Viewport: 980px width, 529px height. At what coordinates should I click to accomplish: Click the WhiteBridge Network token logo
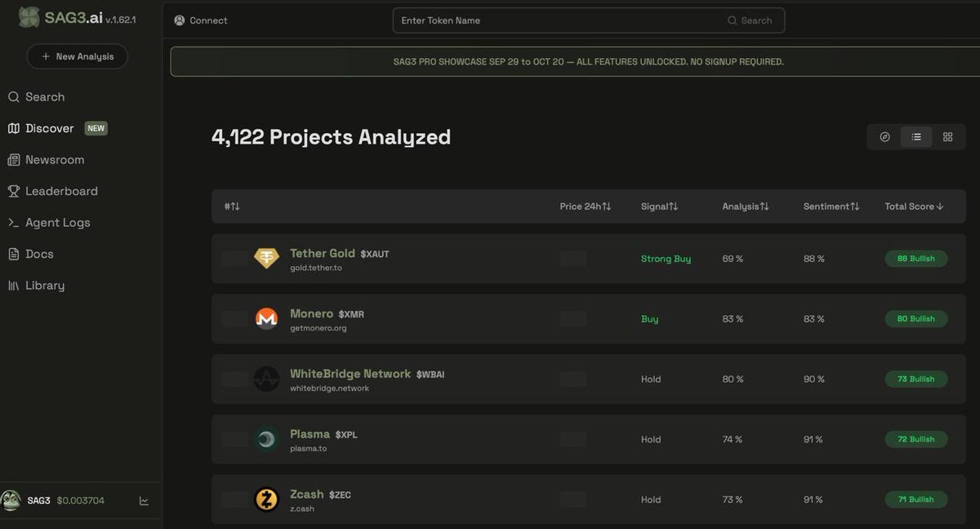click(266, 379)
